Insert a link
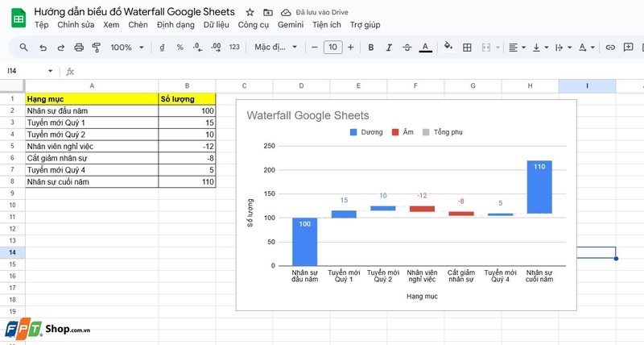The width and height of the screenshot is (644, 345). pos(610,48)
